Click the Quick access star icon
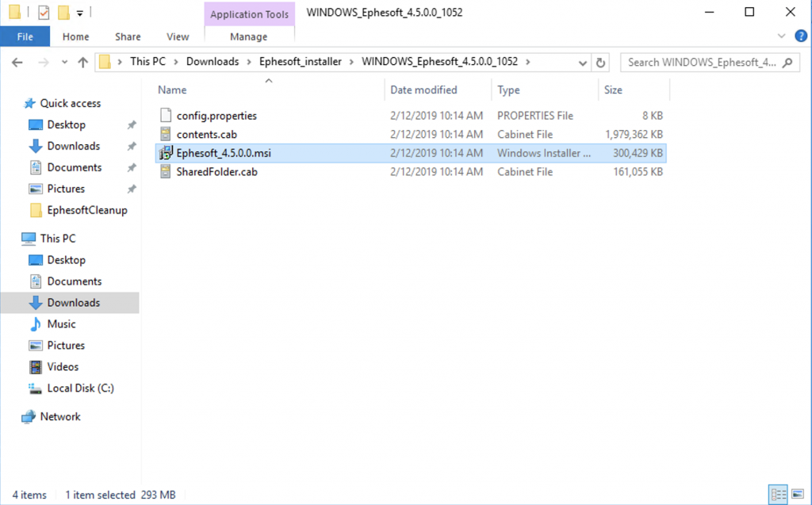The height and width of the screenshot is (505, 812). 29,104
